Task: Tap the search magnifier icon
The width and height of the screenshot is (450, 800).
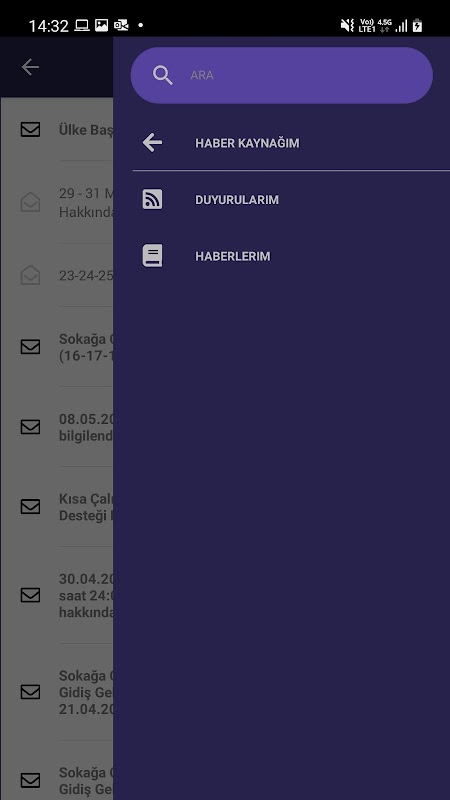Action: [163, 76]
